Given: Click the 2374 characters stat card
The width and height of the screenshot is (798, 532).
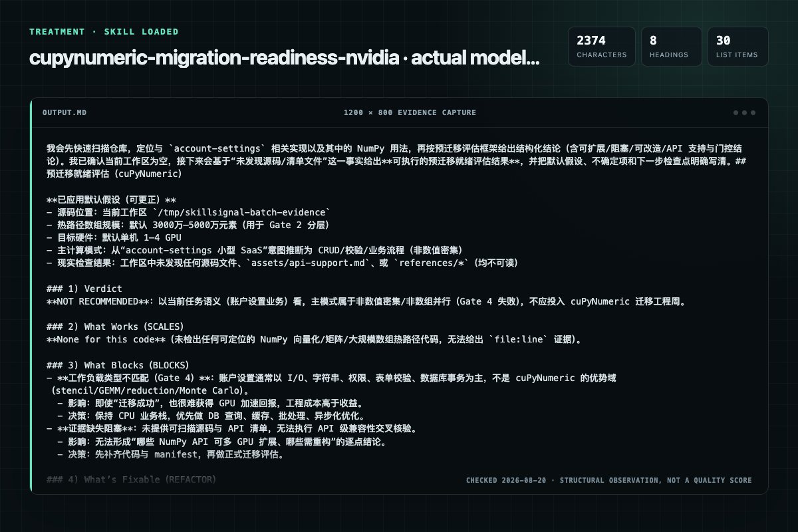Looking at the screenshot, I should tap(601, 47).
